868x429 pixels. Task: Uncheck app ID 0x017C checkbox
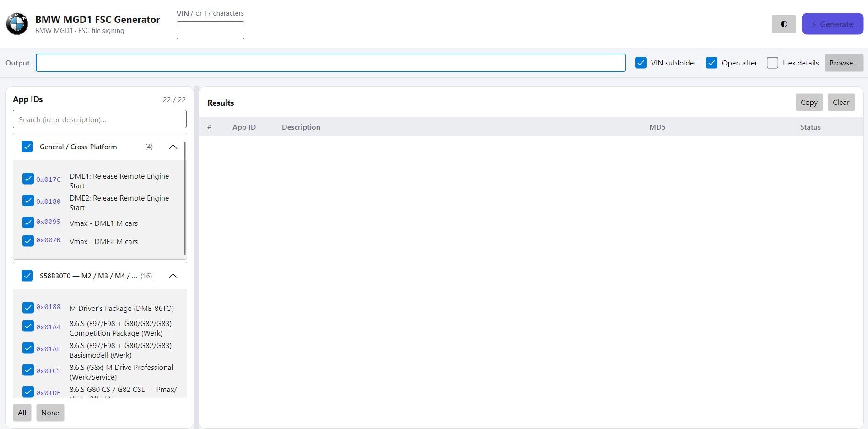(28, 179)
